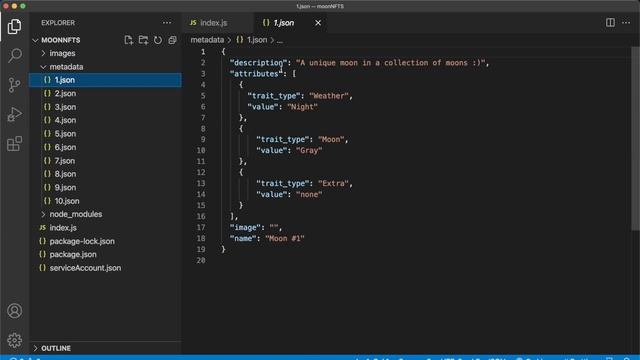640x360 pixels.
Task: Open the Accounts icon in activity bar
Action: (x=14, y=311)
